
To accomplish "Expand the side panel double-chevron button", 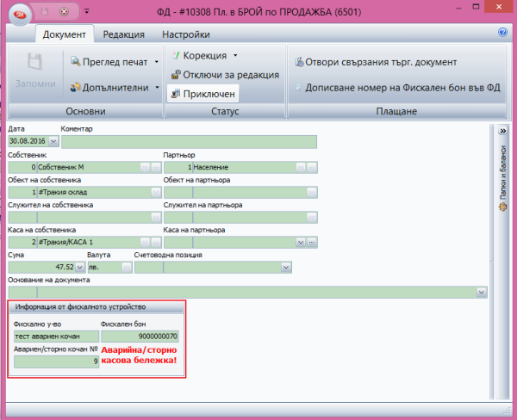I will coord(503,131).
